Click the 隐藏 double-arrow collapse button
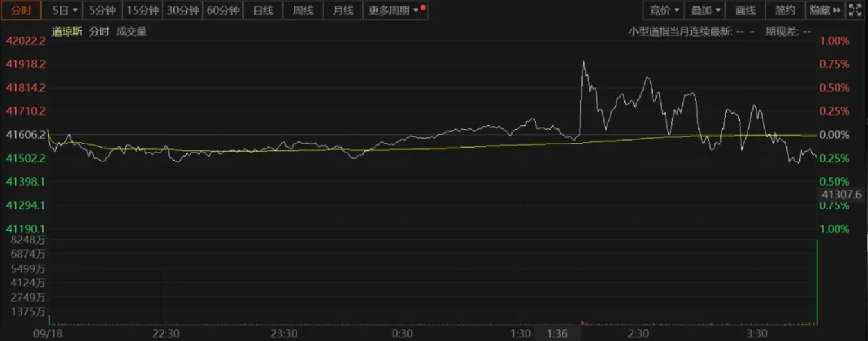The image size is (868, 341). tap(825, 10)
